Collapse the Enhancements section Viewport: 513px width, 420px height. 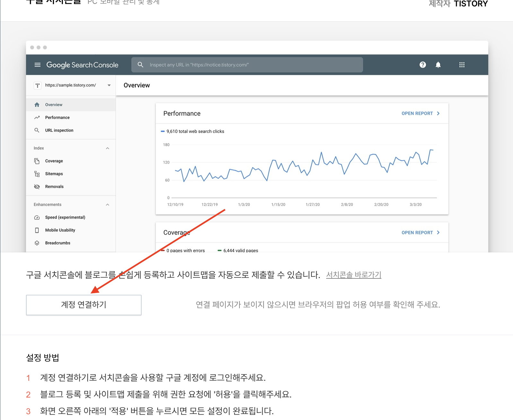(108, 205)
